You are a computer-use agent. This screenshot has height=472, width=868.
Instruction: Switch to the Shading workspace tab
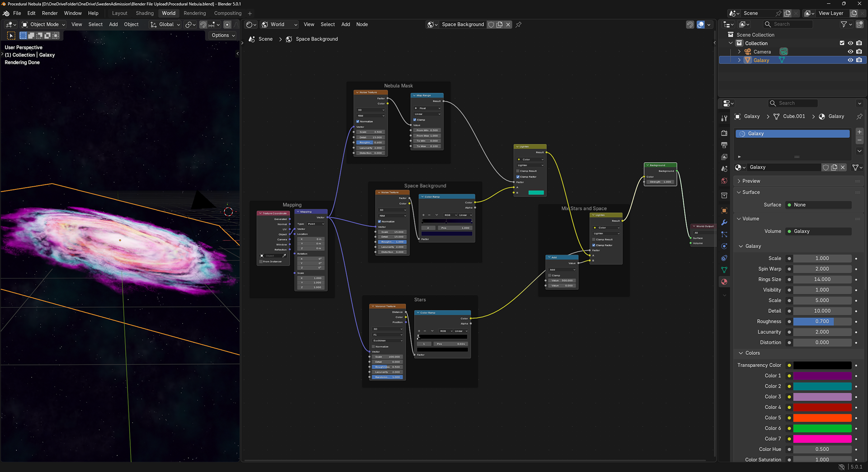145,13
